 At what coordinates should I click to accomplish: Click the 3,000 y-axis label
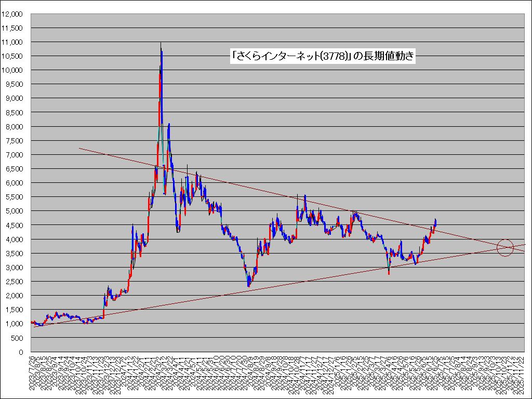[14, 268]
